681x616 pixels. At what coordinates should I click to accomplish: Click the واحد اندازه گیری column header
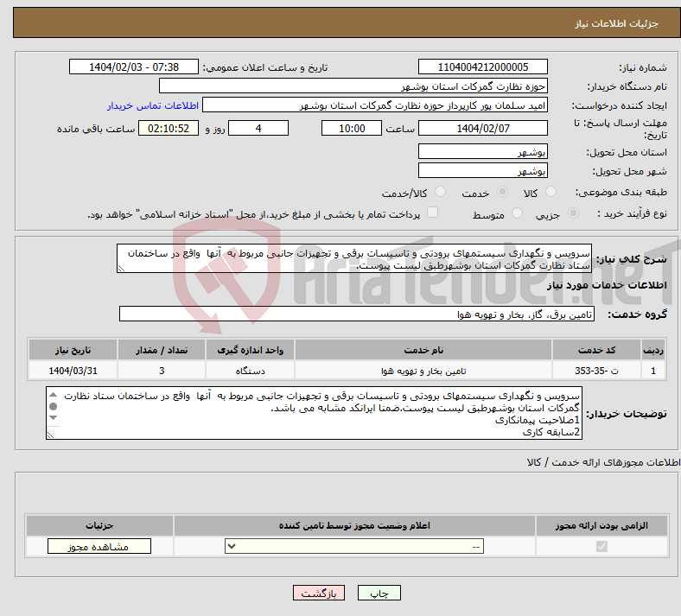tap(250, 350)
